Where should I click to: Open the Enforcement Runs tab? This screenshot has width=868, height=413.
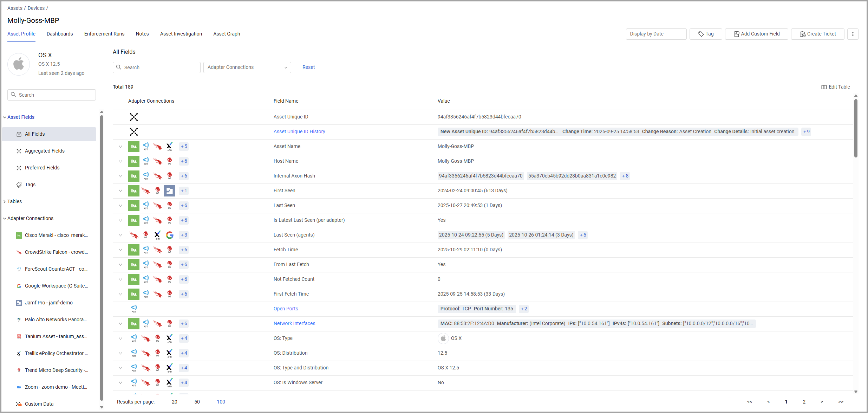[x=104, y=34]
